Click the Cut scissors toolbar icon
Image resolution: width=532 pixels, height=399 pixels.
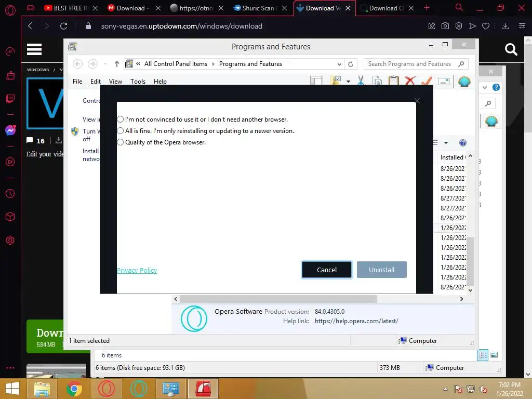pyautogui.click(x=361, y=81)
